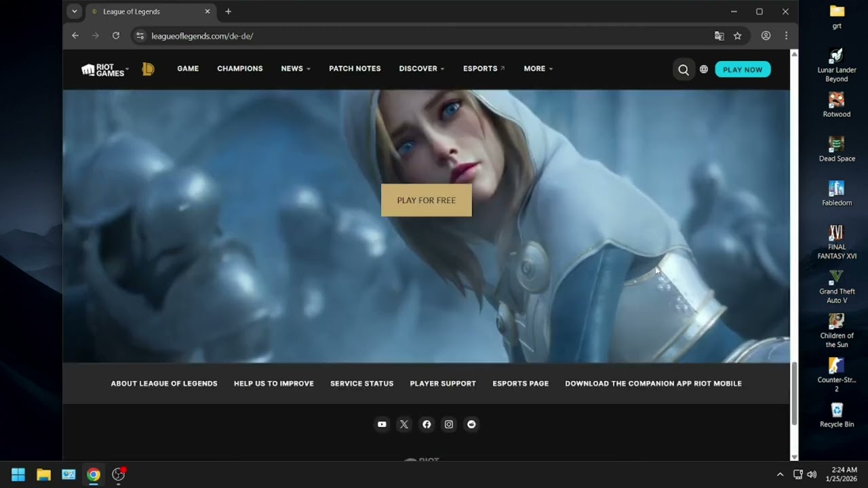Screen dimensions: 868x488
Task: Show hidden system tray icons
Action: click(x=780, y=474)
